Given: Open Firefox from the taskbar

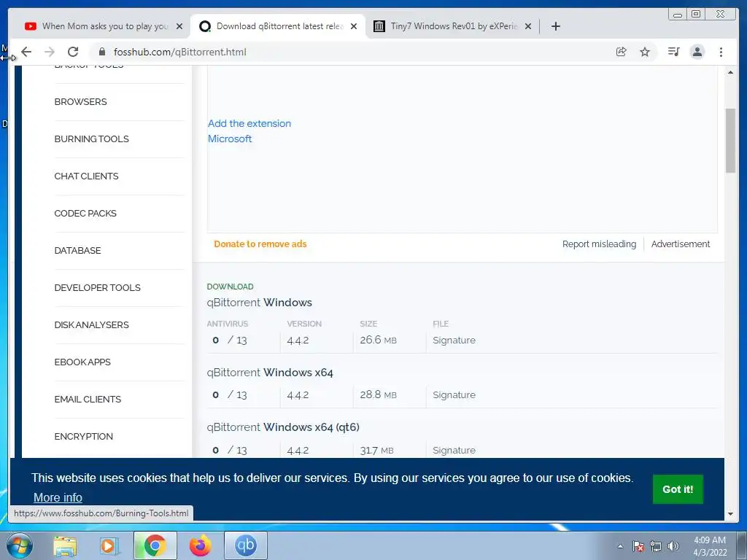Looking at the screenshot, I should click(200, 545).
